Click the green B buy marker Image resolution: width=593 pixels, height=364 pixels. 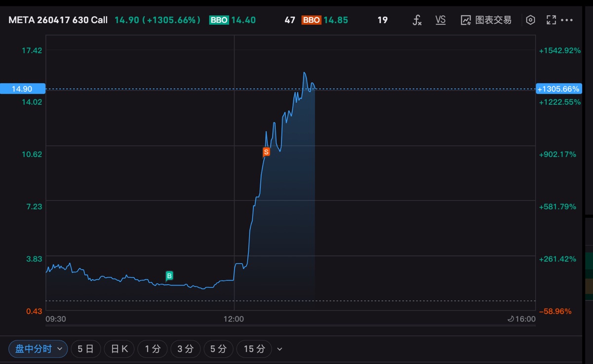pyautogui.click(x=169, y=276)
